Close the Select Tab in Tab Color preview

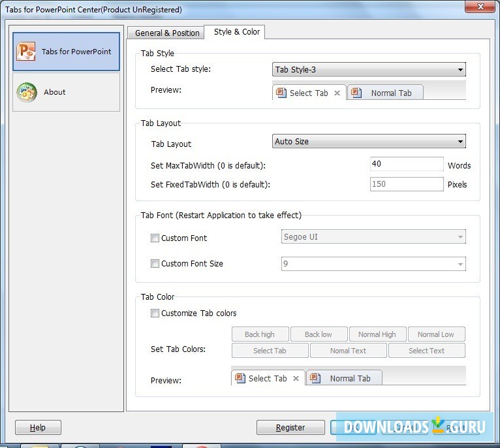(x=296, y=378)
